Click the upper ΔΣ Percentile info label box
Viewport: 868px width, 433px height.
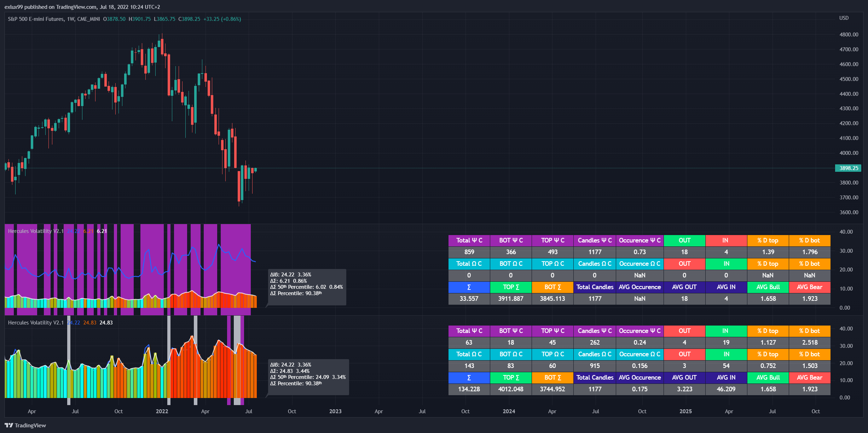307,287
